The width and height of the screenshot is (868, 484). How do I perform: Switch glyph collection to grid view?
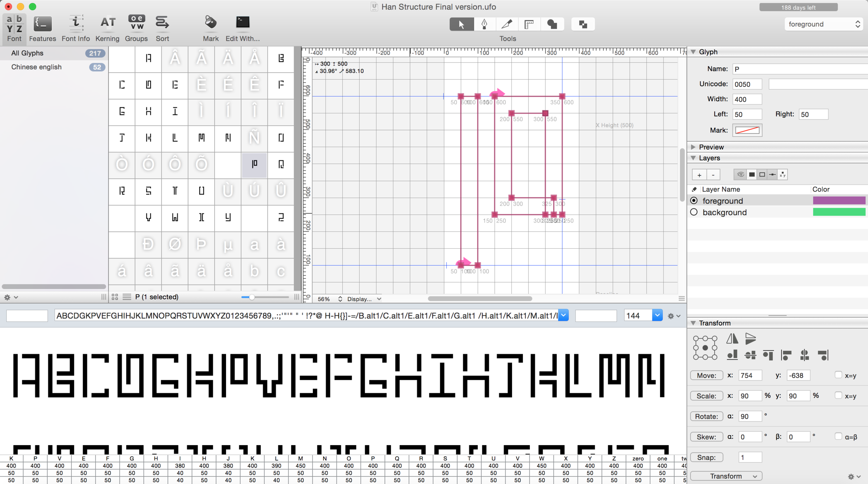click(x=115, y=297)
